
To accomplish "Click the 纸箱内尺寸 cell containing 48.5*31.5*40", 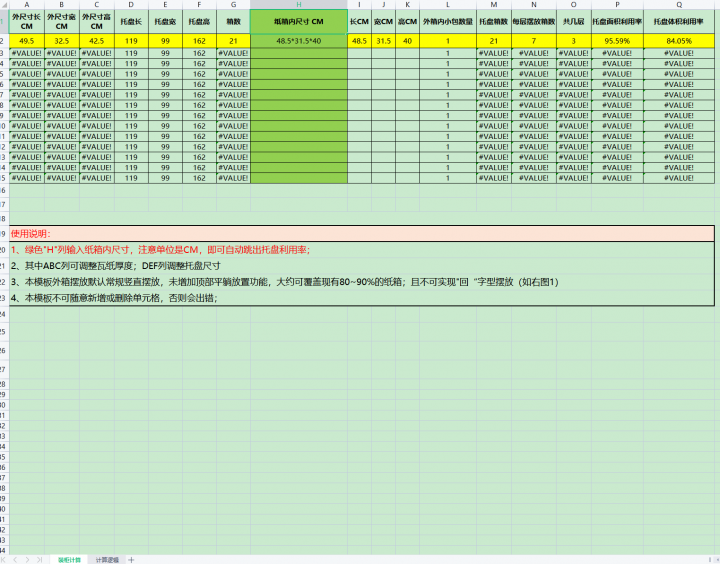I will 298,40.
